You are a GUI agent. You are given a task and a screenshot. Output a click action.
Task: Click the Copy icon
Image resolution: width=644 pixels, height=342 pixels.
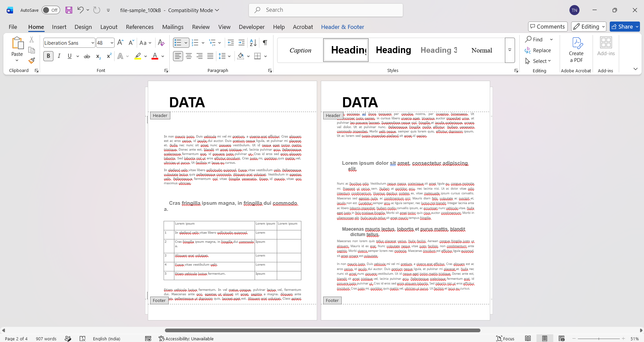click(x=32, y=50)
